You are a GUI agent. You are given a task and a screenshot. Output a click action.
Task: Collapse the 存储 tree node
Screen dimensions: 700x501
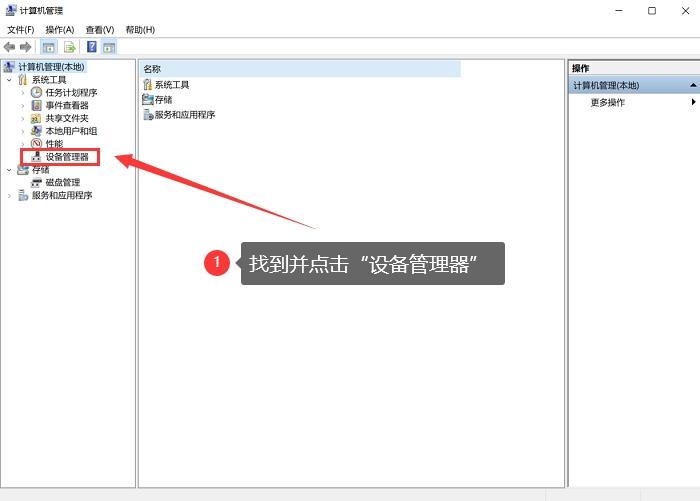(x=9, y=170)
